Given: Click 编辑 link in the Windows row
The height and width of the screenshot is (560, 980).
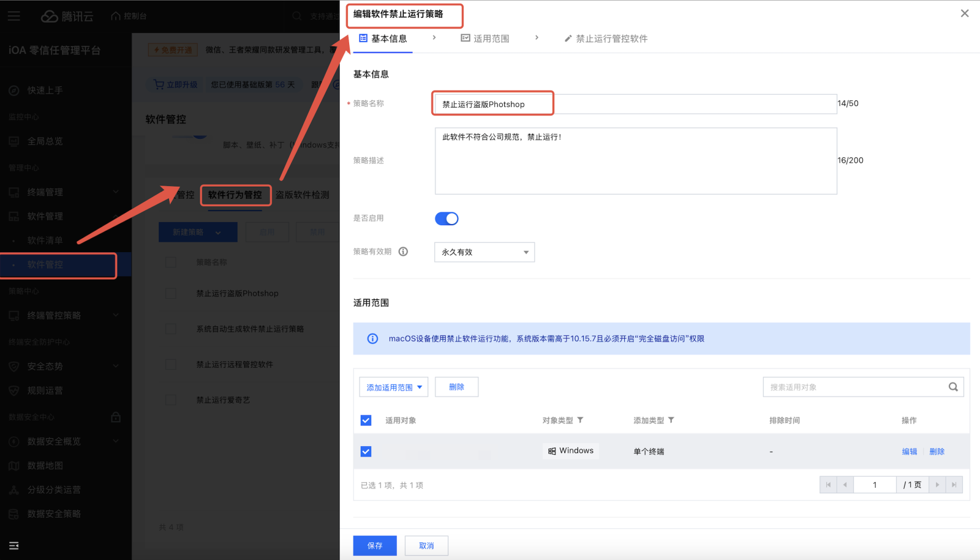Looking at the screenshot, I should pyautogui.click(x=910, y=452).
